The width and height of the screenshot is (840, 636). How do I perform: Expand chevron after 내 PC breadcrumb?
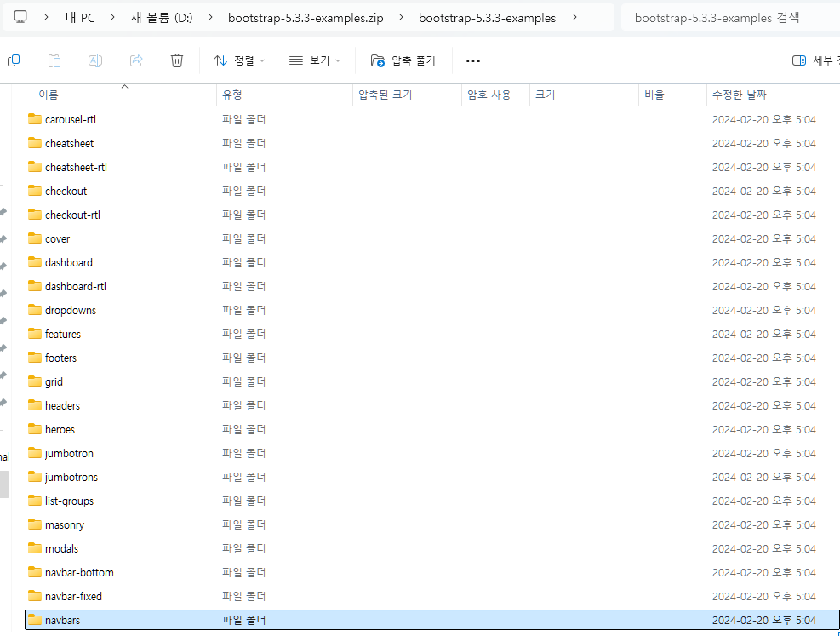click(112, 17)
